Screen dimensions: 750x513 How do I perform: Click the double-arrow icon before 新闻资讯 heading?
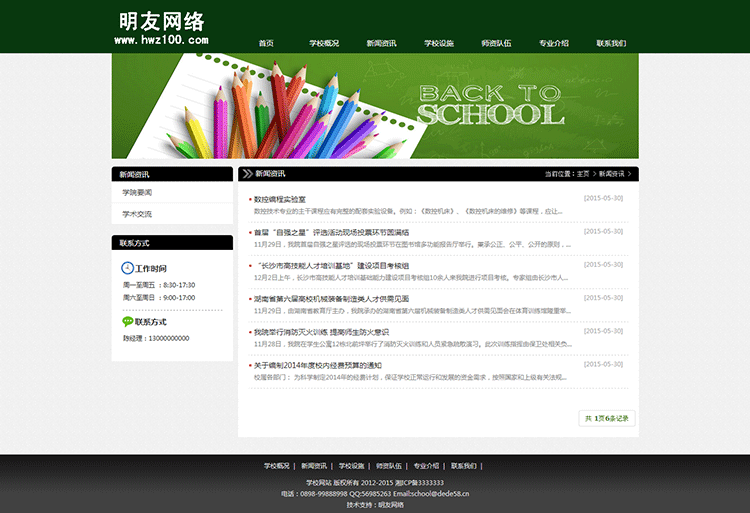(x=247, y=174)
